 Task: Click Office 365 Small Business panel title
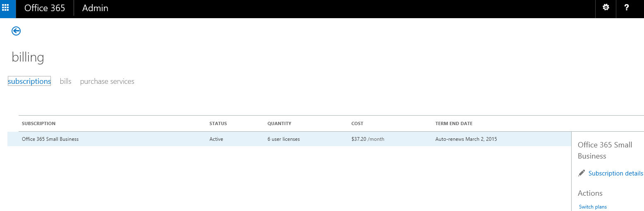point(605,150)
